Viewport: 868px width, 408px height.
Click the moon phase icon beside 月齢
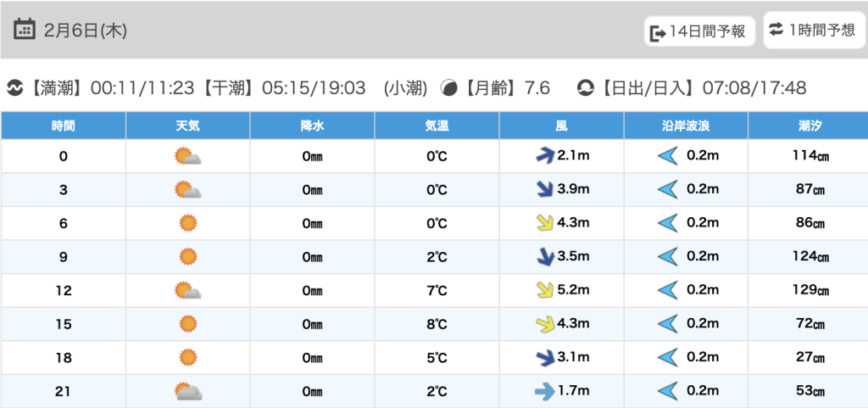449,87
